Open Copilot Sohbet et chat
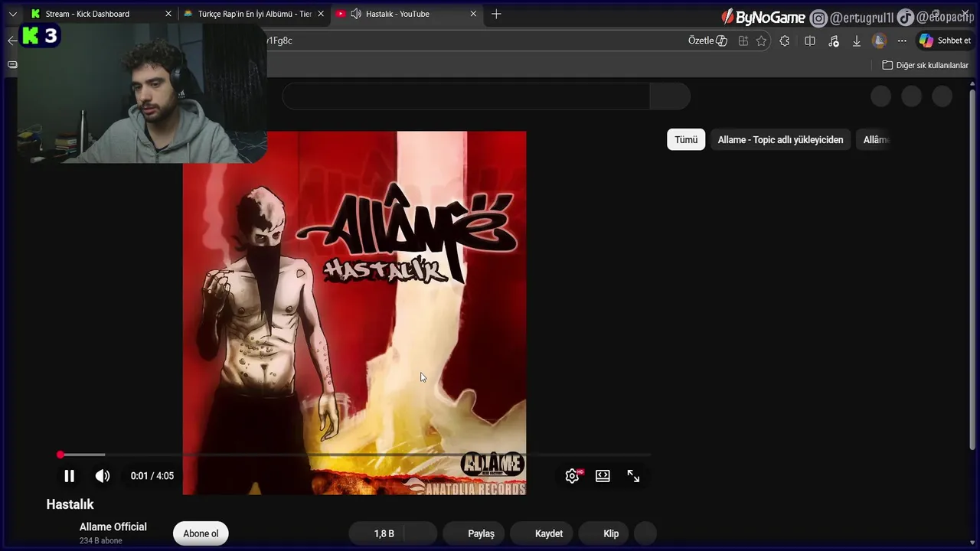This screenshot has width=980, height=551. [x=946, y=41]
